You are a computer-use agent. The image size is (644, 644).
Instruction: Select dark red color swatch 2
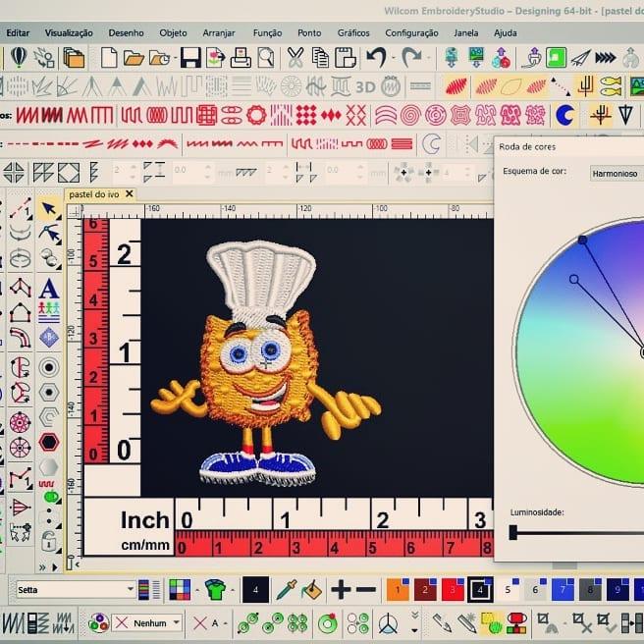[425, 590]
